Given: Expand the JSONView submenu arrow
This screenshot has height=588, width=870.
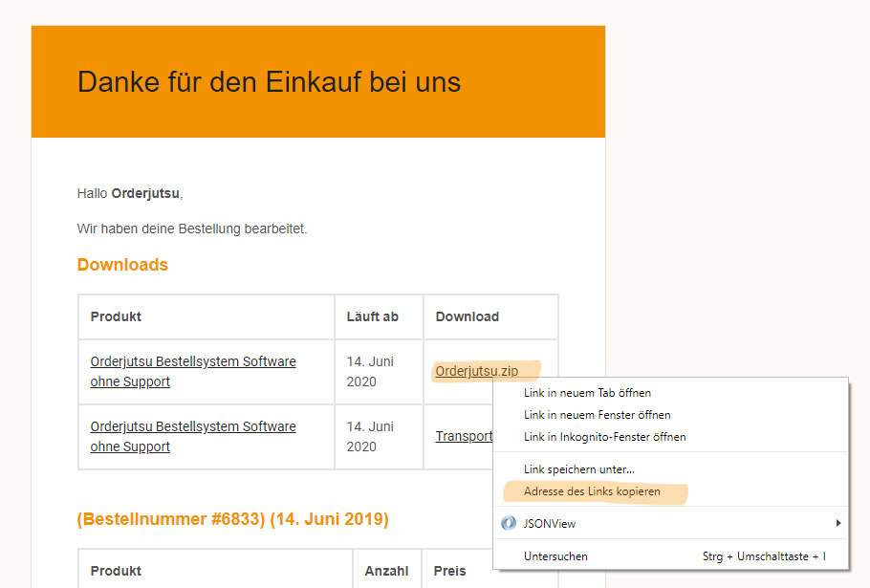Looking at the screenshot, I should click(x=837, y=523).
